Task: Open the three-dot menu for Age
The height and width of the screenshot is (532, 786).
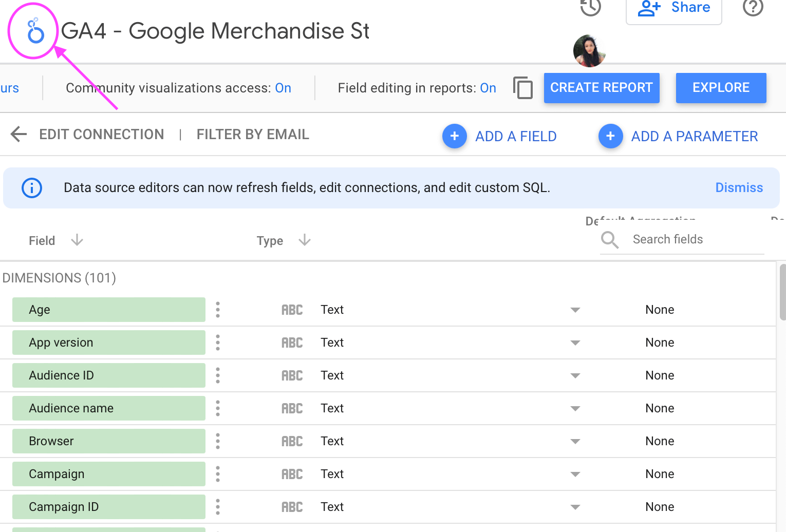Action: coord(218,310)
